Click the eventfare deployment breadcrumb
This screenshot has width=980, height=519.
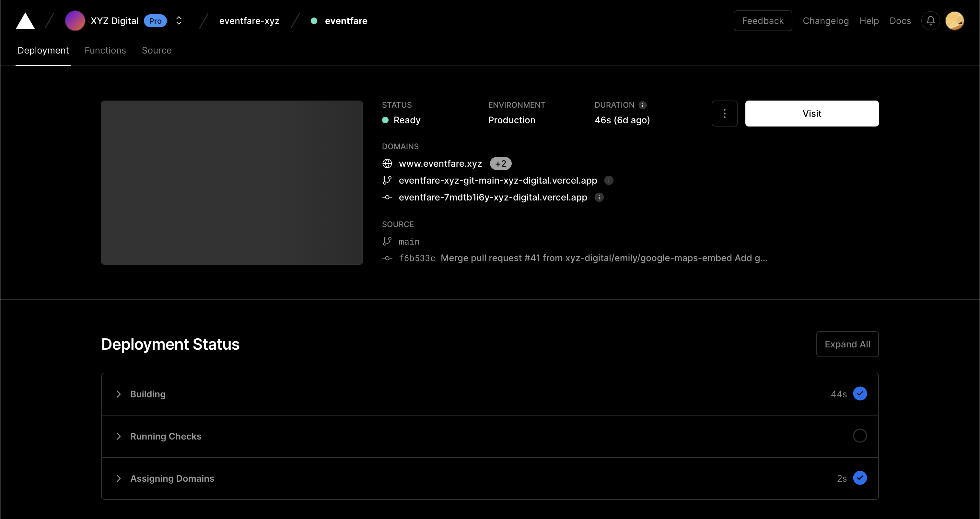coord(346,21)
